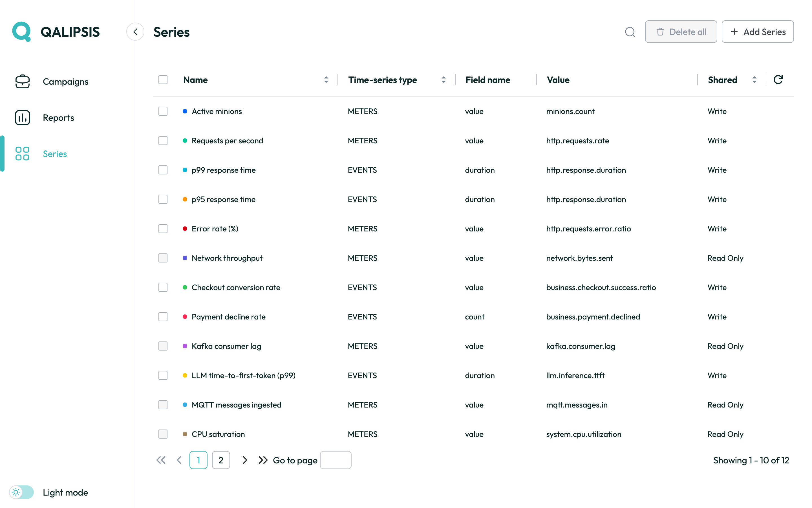
Task: Check the select-all checkbox in header
Action: (x=163, y=80)
